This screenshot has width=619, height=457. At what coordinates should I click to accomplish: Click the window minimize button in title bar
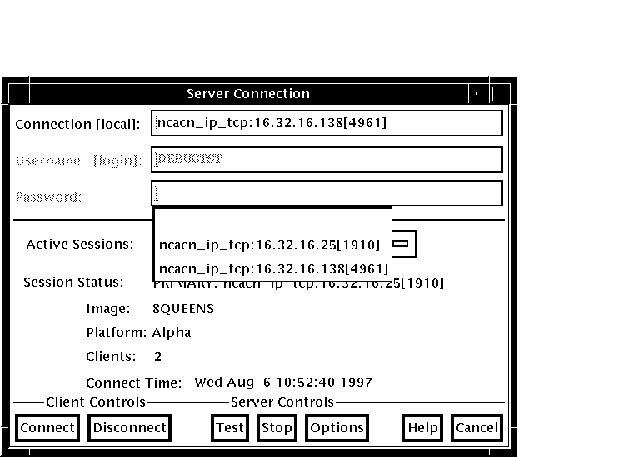pyautogui.click(x=478, y=94)
